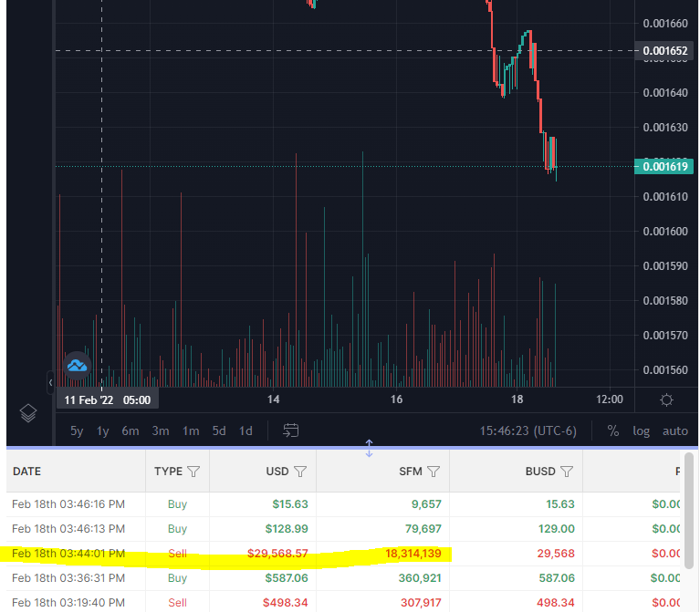Click the crosshair date label 11 Feb '22

click(107, 399)
